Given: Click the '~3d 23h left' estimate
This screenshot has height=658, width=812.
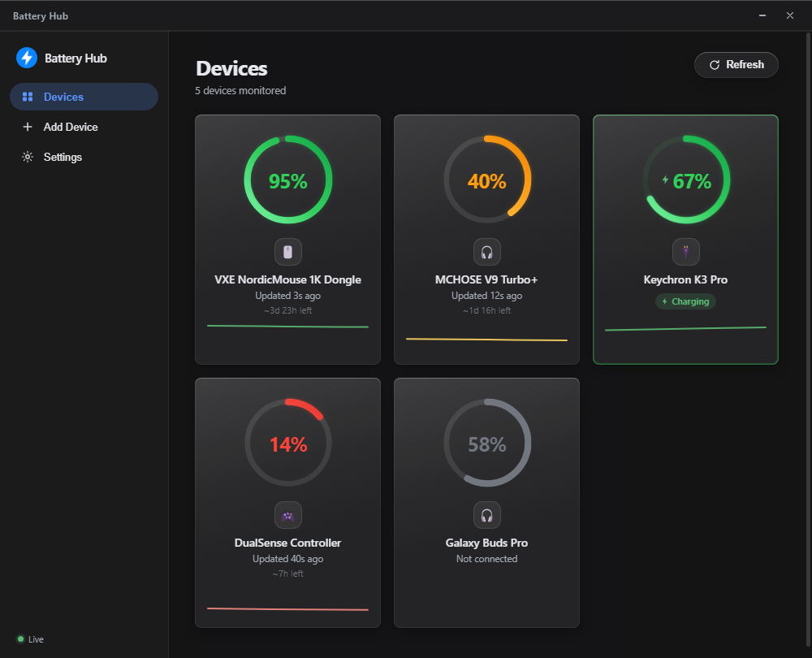Looking at the screenshot, I should click(x=288, y=311).
